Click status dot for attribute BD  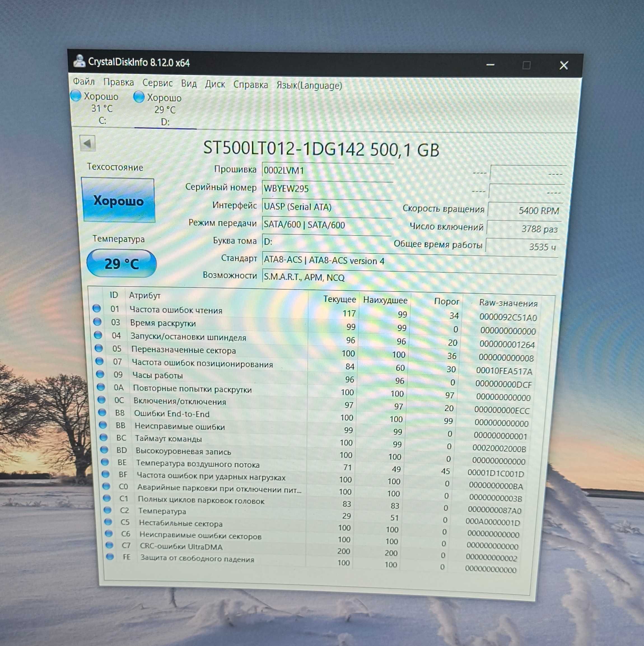pyautogui.click(x=104, y=450)
